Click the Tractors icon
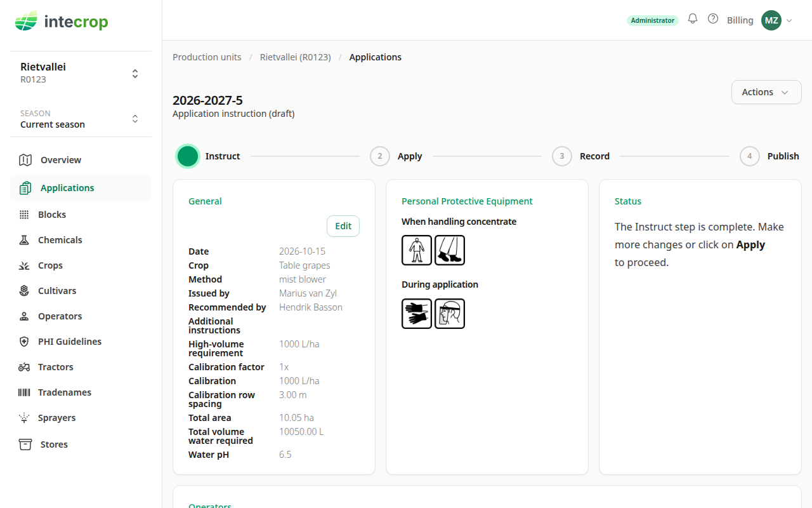This screenshot has height=508, width=812. 24,367
